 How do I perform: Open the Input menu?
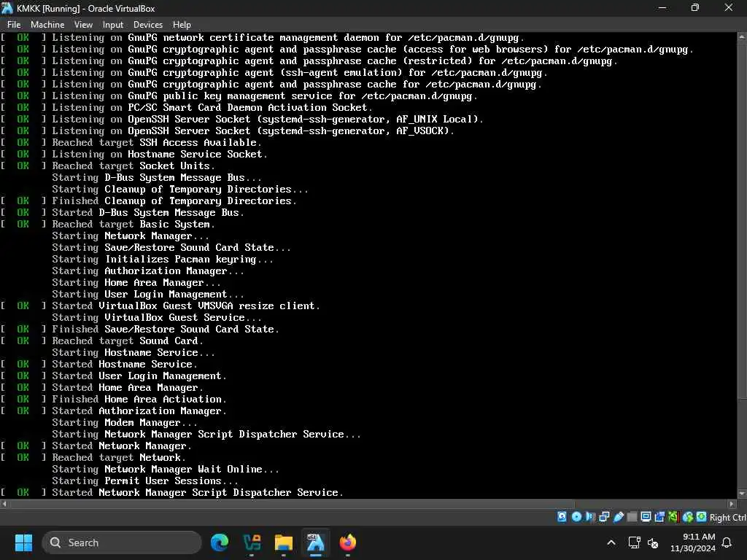point(113,25)
